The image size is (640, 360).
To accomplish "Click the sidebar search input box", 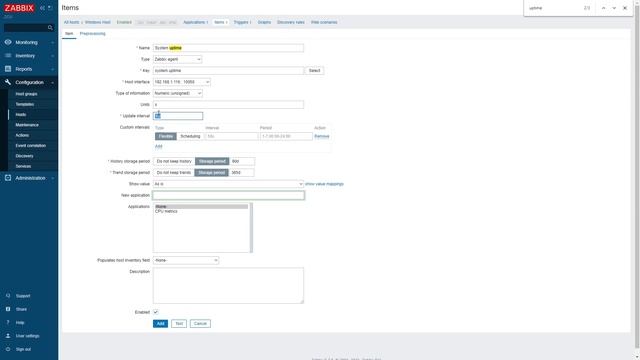I will (x=25, y=28).
